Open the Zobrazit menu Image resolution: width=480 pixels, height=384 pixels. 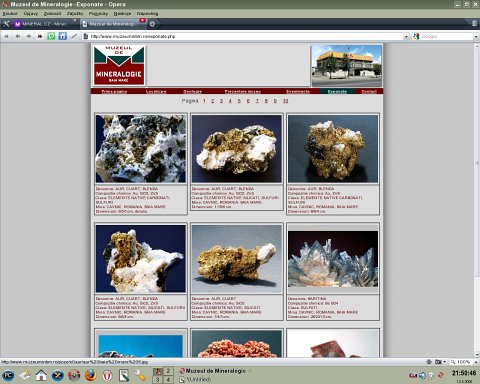pos(52,14)
